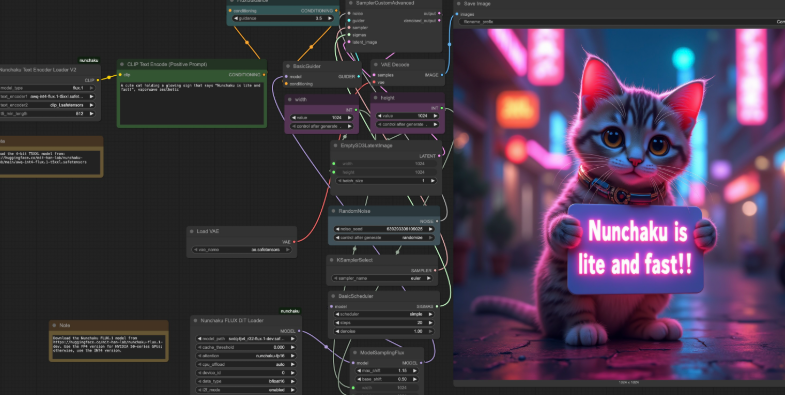The image size is (785, 395).
Task: Collapse the VAE Decode node title dot
Action: pos(376,65)
